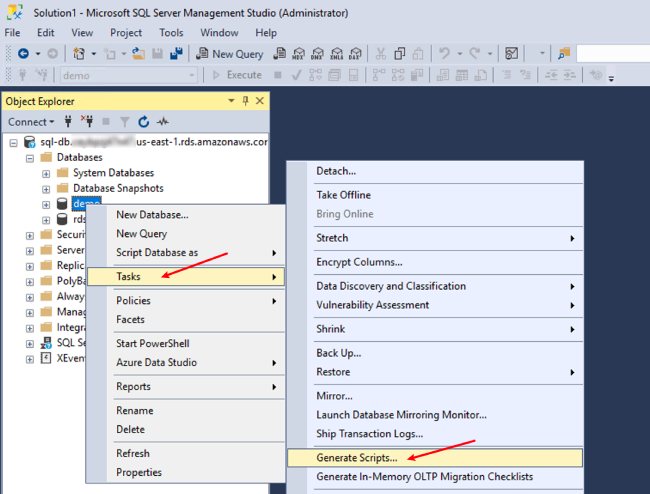Select the Database Snapshots tree item
The height and width of the screenshot is (494, 650).
(x=118, y=188)
